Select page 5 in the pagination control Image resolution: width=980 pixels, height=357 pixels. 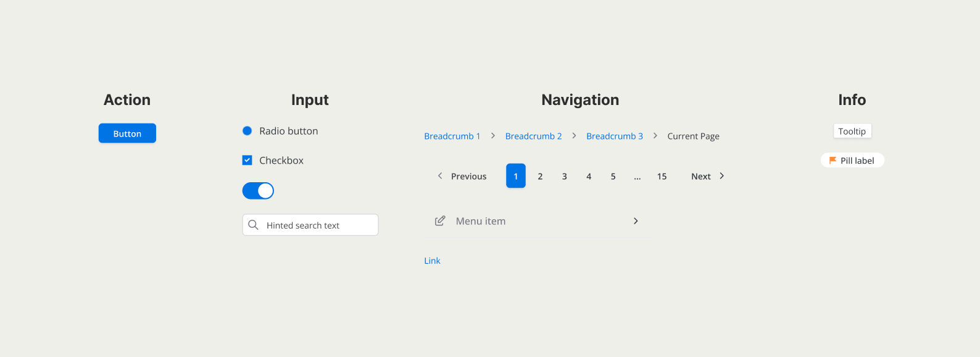[613, 176]
